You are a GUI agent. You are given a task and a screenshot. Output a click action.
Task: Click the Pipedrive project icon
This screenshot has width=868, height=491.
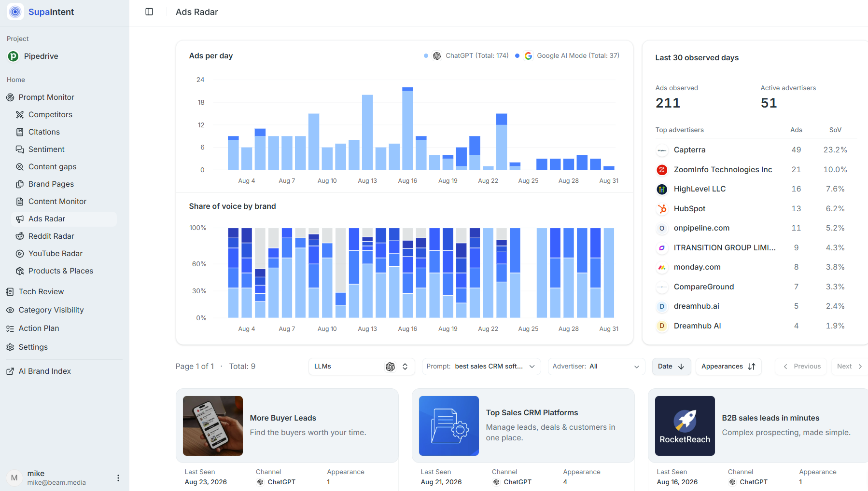tap(14, 56)
